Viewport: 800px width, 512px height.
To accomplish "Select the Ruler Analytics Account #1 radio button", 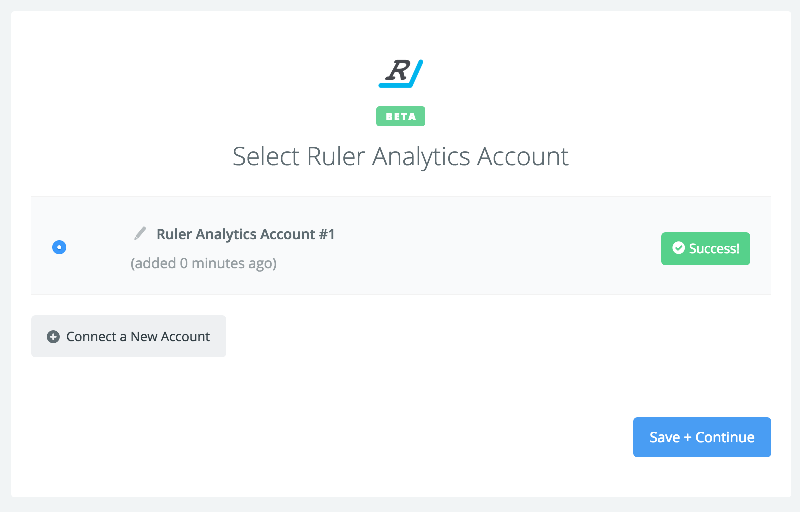I will tap(59, 247).
